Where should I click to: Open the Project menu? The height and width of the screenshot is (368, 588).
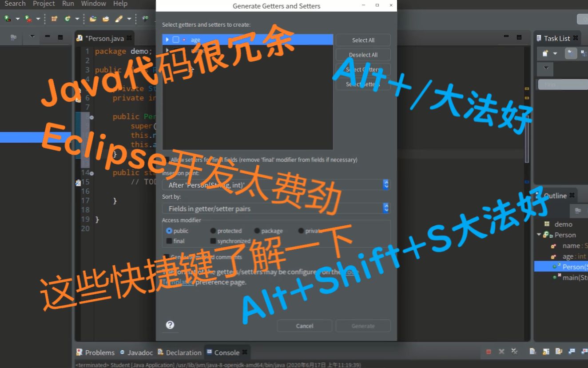pyautogui.click(x=44, y=4)
